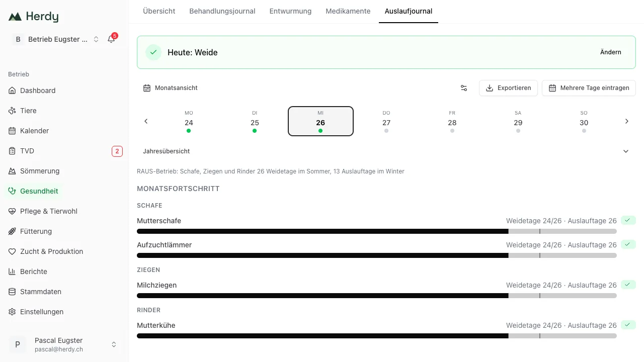This screenshot has width=644, height=362.
Task: Click the TVD clipboard icon
Action: point(12,151)
